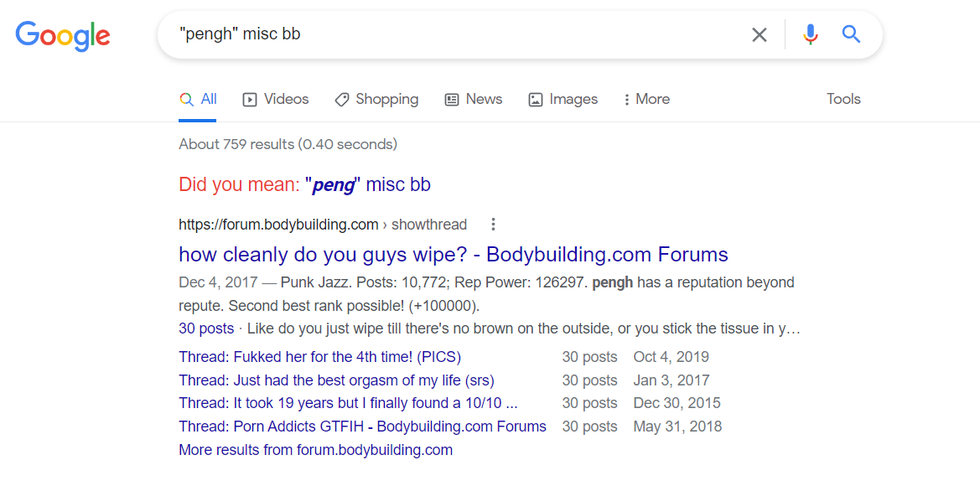This screenshot has height=486, width=980.
Task: Start voice search with microphone icon
Action: (810, 34)
